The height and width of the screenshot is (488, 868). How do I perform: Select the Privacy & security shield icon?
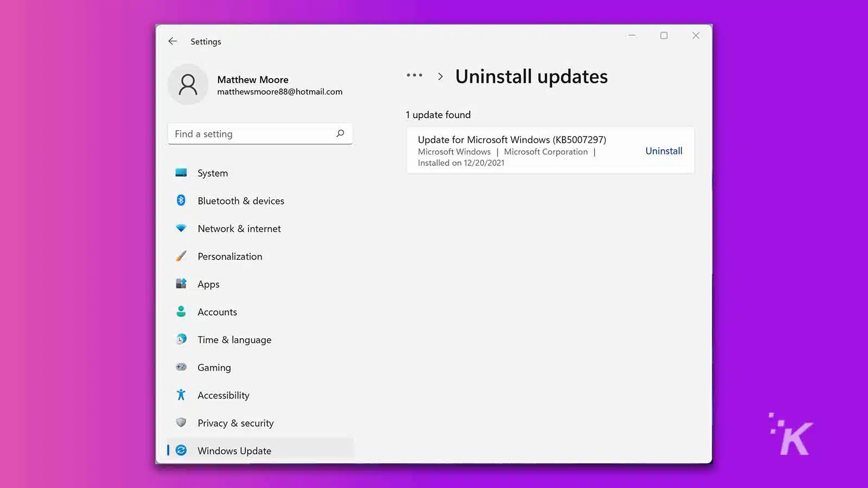[x=181, y=422]
